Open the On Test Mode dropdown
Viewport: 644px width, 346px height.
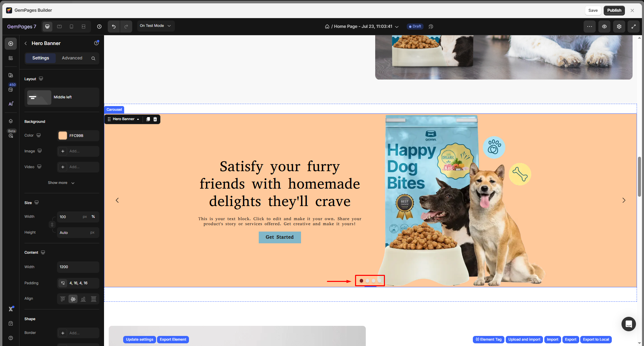pos(155,26)
